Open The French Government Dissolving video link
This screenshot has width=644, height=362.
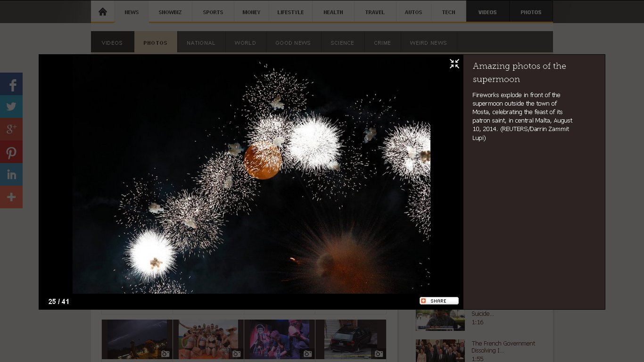click(503, 347)
